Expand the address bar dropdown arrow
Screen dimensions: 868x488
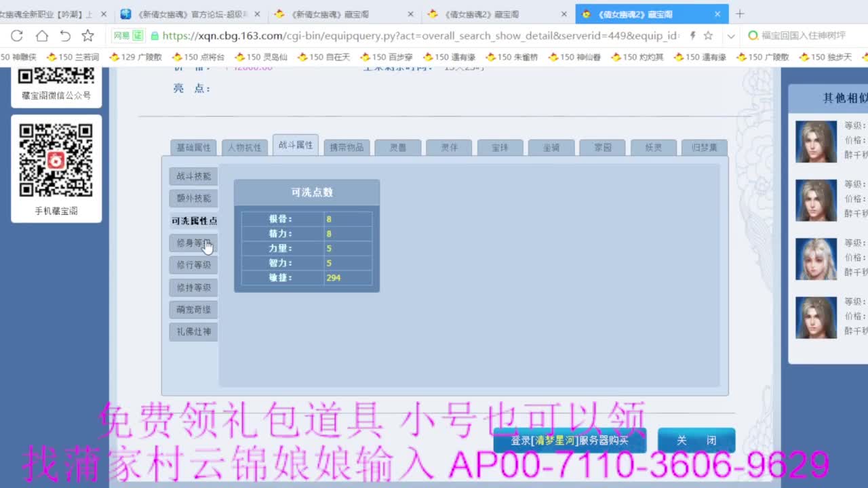(x=730, y=36)
